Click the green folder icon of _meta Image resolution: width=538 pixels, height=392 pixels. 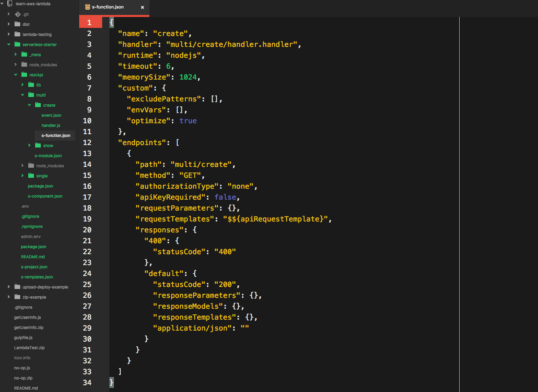24,55
